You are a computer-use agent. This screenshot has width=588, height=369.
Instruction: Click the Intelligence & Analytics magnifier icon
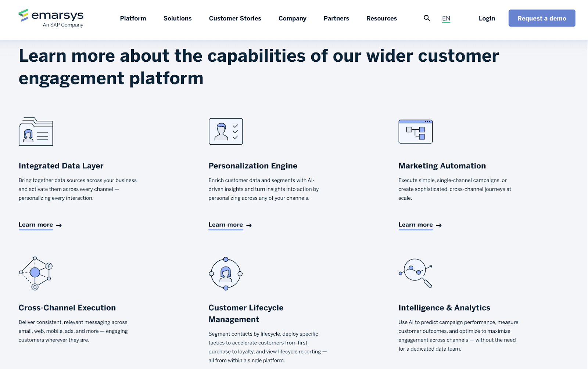click(415, 273)
